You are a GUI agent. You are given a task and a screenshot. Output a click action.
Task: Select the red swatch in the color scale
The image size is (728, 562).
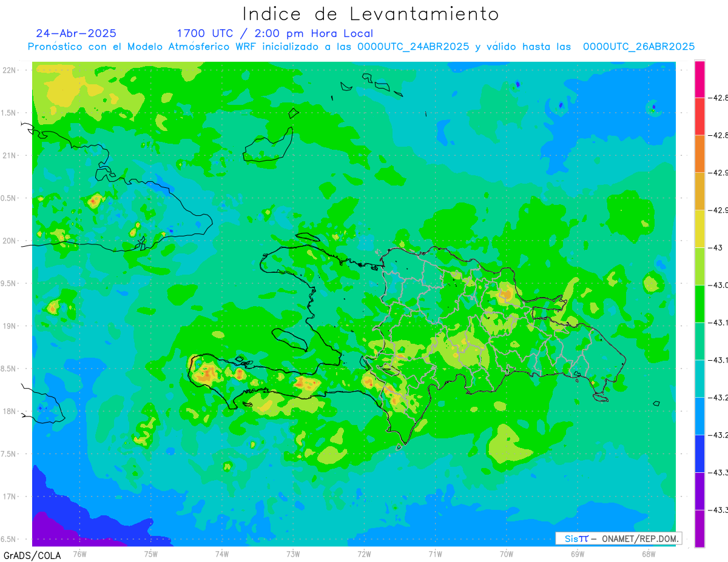(699, 116)
